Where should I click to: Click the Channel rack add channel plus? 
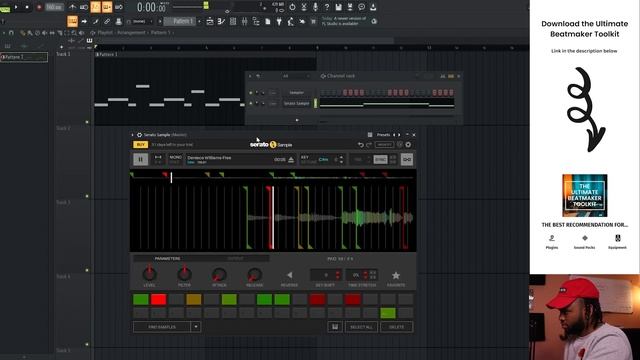point(297,120)
